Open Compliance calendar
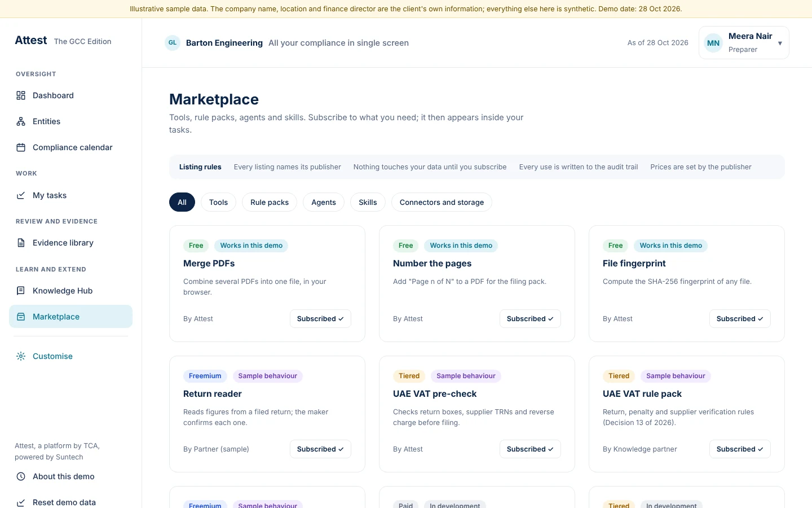Viewport: 812px width, 508px height. [x=71, y=147]
